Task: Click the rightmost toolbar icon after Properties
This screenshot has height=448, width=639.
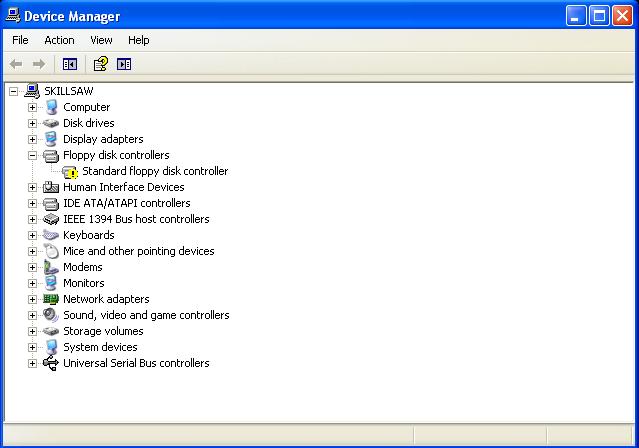Action: pos(124,64)
